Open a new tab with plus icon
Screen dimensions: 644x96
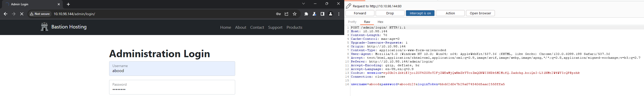click(x=68, y=4)
